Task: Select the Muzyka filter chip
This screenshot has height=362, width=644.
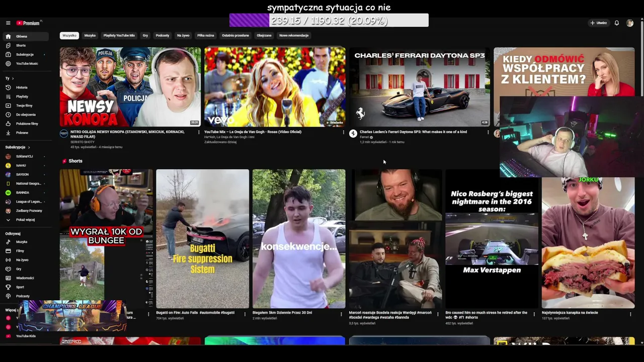Action: (x=90, y=36)
